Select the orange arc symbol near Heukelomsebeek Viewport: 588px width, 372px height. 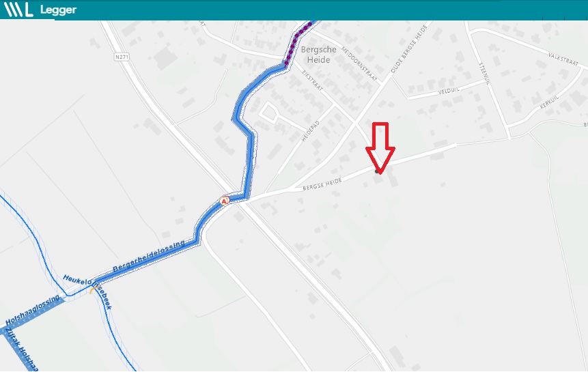[x=92, y=290]
